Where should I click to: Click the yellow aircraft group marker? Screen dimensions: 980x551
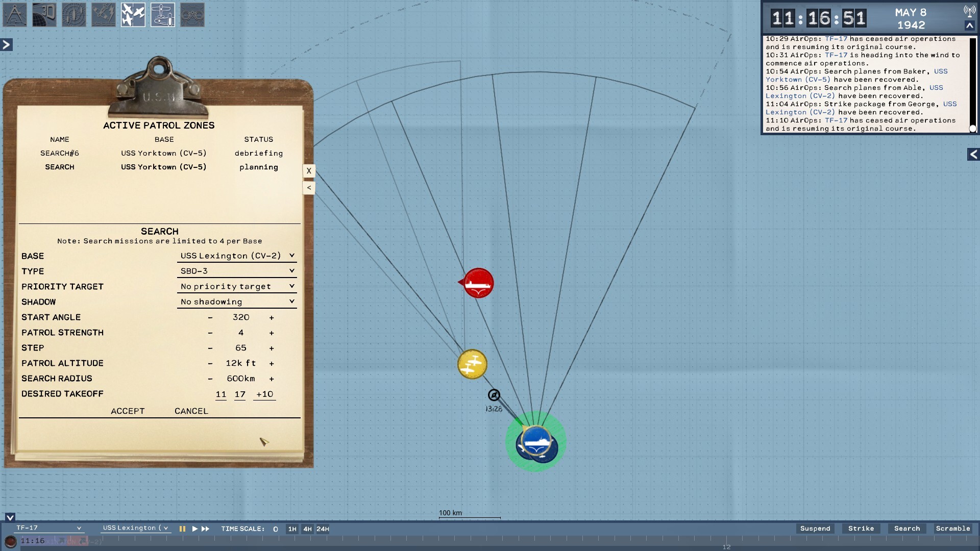point(472,364)
